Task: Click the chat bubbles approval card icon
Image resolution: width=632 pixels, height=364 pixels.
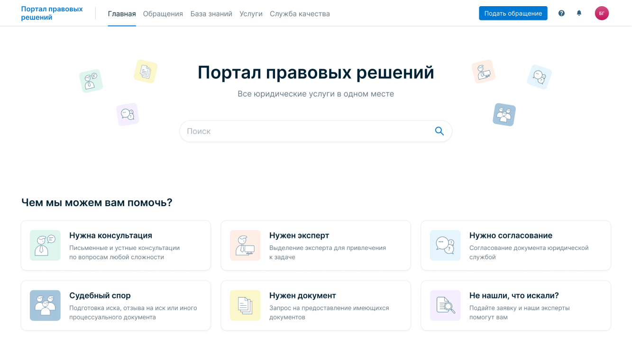Action: pyautogui.click(x=445, y=246)
